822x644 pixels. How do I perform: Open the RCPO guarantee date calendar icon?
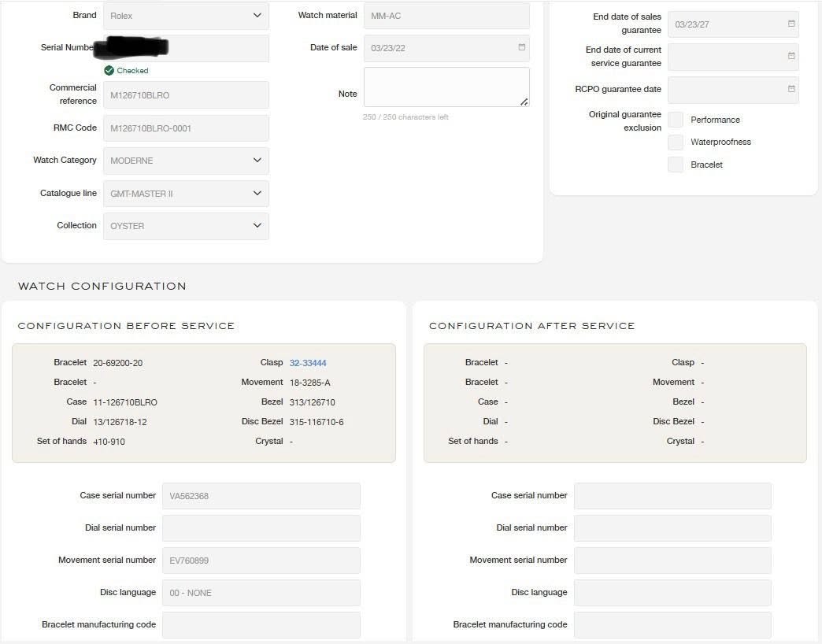pyautogui.click(x=791, y=89)
